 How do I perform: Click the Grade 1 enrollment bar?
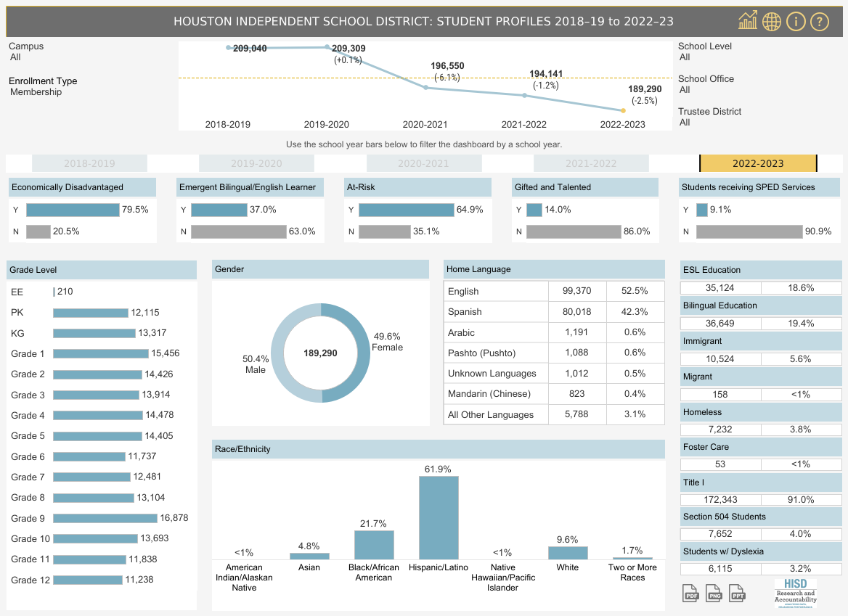click(x=101, y=354)
